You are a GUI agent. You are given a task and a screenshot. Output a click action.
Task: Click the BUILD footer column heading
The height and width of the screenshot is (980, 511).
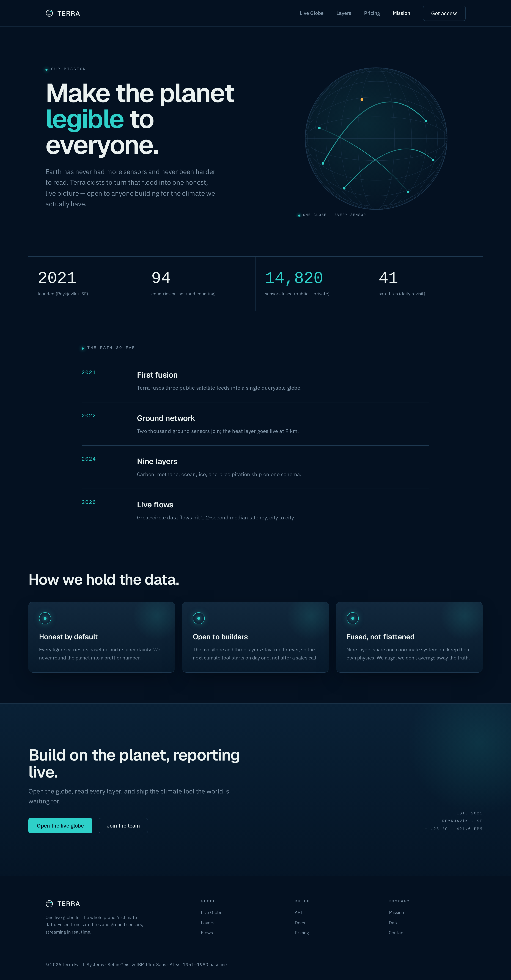click(x=302, y=901)
